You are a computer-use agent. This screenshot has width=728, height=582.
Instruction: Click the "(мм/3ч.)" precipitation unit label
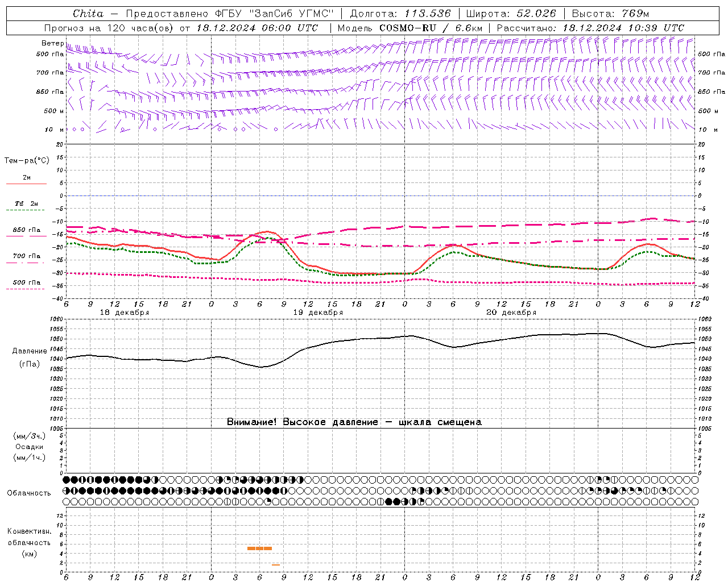(30, 436)
